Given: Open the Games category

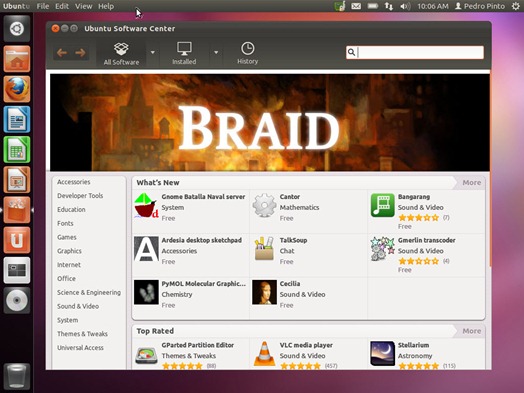Looking at the screenshot, I should pyautogui.click(x=67, y=237).
